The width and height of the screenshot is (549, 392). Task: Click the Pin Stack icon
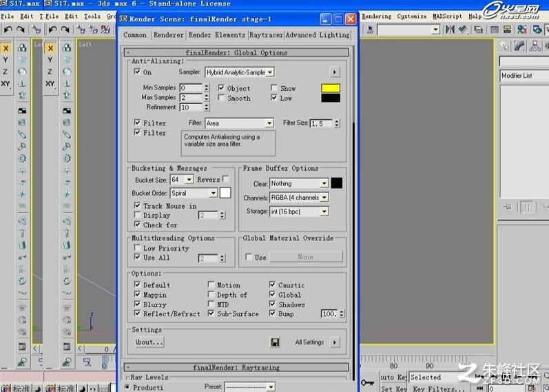pyautogui.click(x=508, y=207)
